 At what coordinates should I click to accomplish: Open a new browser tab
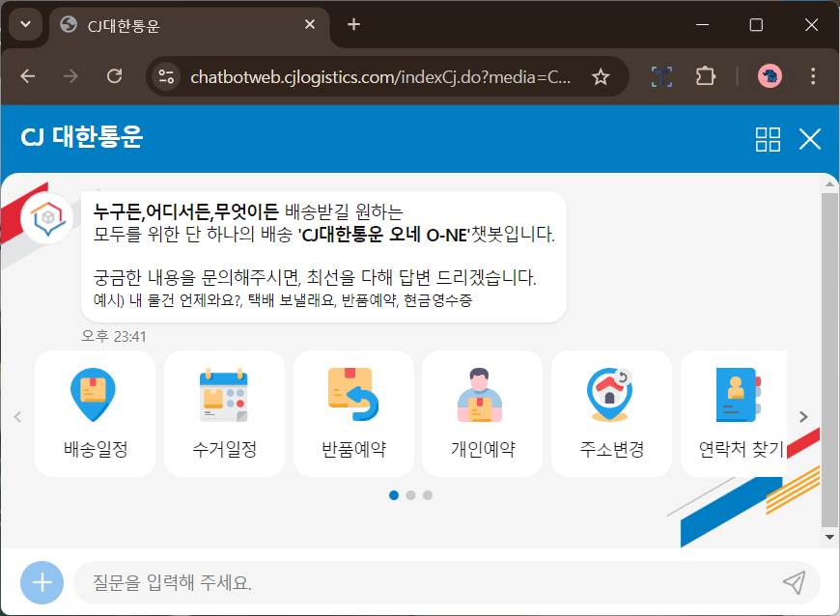(x=353, y=25)
